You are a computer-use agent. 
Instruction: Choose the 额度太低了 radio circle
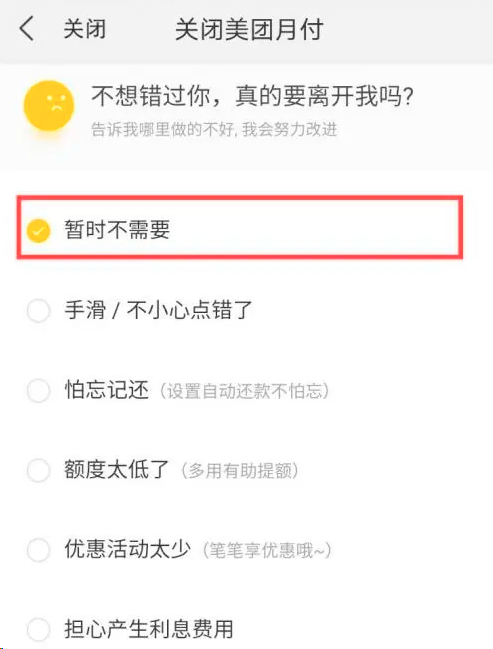coord(38,470)
